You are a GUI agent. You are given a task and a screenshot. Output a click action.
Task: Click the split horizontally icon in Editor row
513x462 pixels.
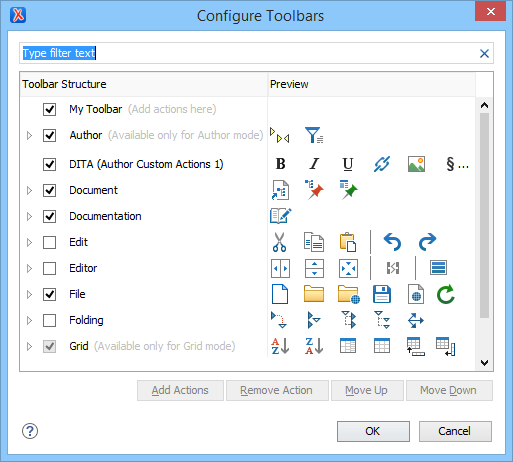tap(280, 268)
